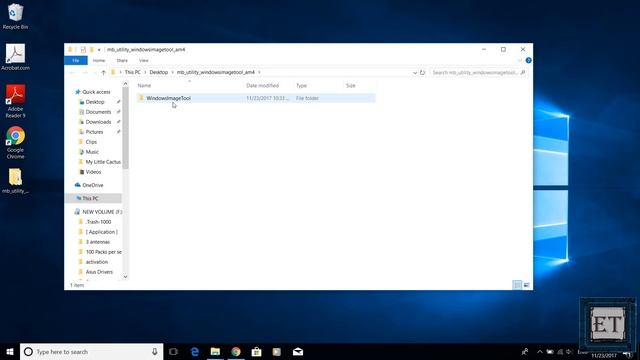Open the Share ribbon tab
Image resolution: width=640 pixels, height=360 pixels.
(122, 60)
